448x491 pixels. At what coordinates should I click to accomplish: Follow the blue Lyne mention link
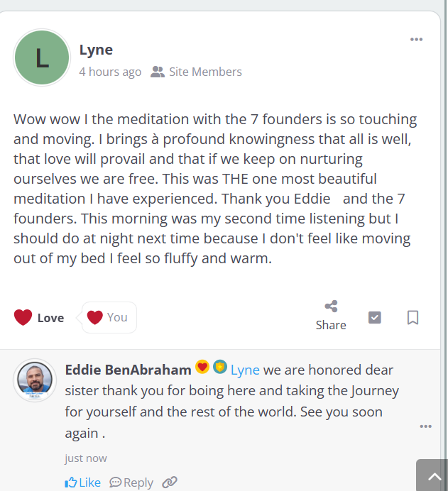245,370
